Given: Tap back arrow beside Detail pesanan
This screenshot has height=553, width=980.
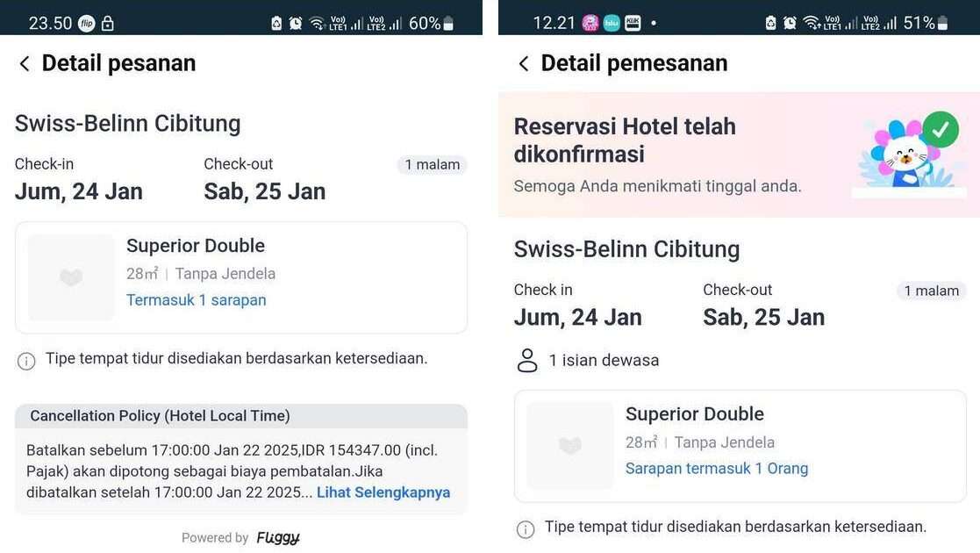Looking at the screenshot, I should [x=25, y=64].
